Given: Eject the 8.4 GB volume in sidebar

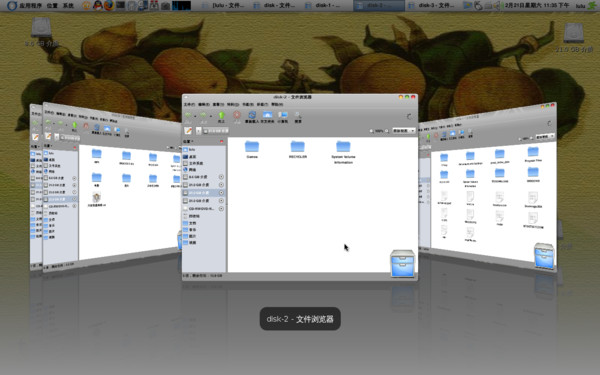Looking at the screenshot, I should [221, 177].
